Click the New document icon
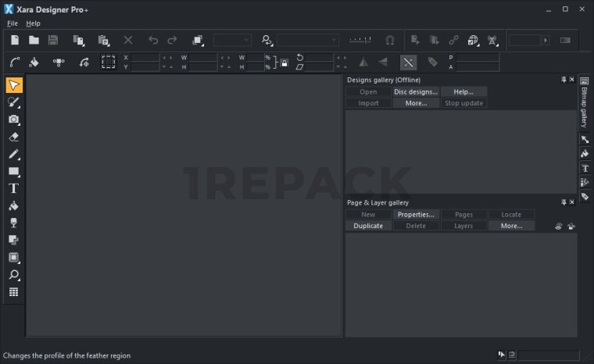 [x=14, y=40]
